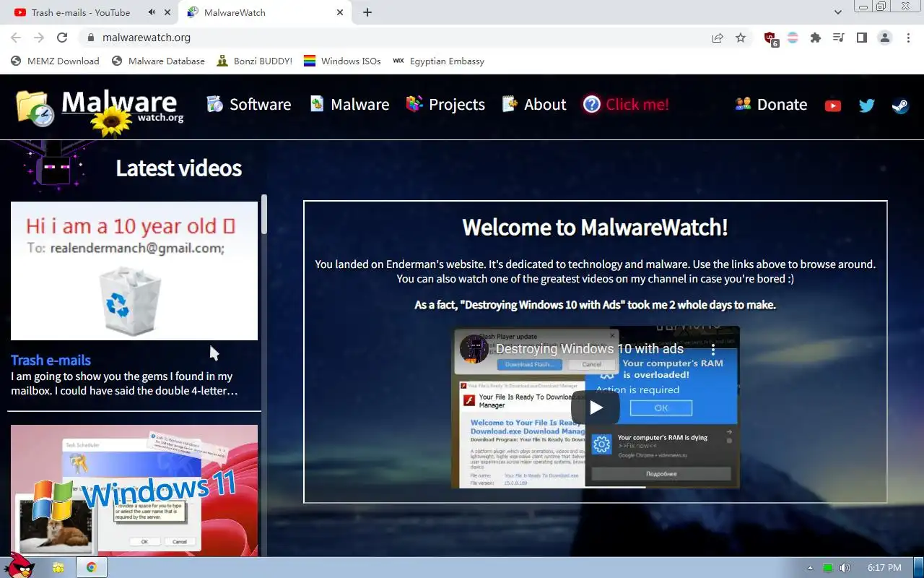Show hidden system tray icons
This screenshot has height=578, width=924.
tap(810, 568)
